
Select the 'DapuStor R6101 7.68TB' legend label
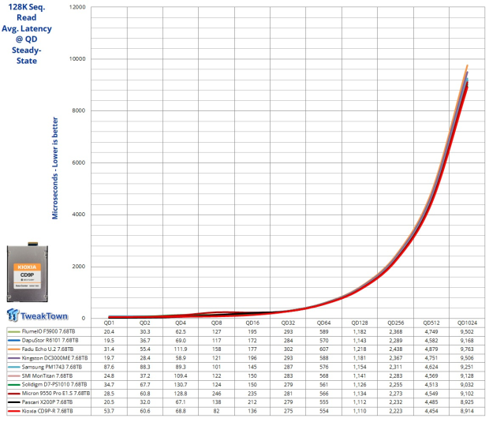click(x=50, y=341)
